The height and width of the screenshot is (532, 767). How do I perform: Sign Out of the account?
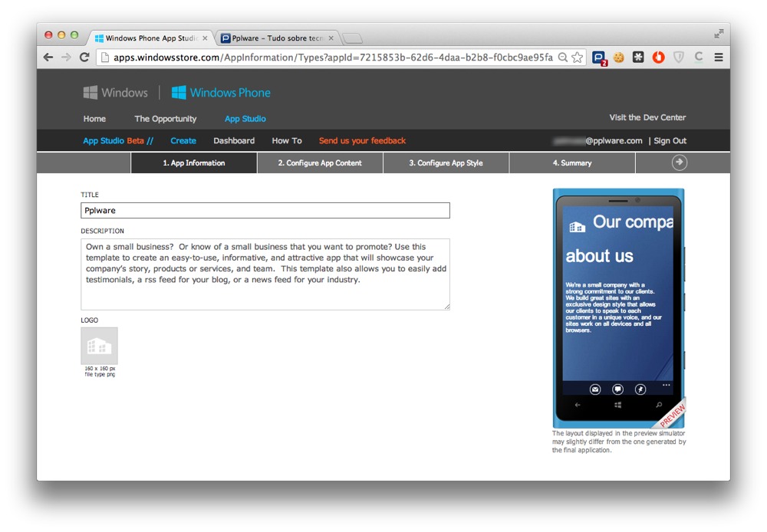coord(670,141)
